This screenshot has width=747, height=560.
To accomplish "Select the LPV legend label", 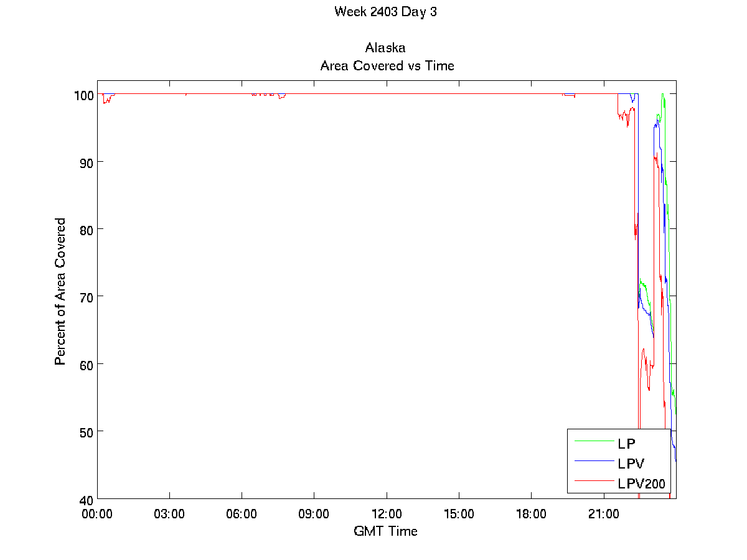I will pos(632,464).
